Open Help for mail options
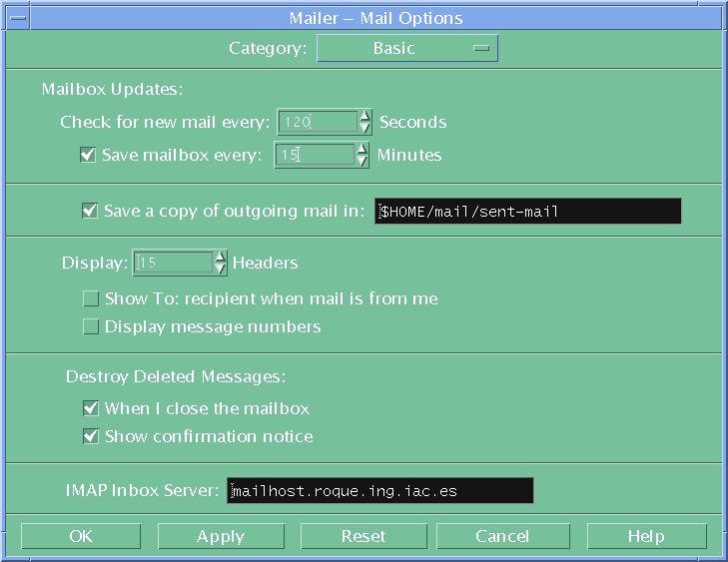Screen dimensions: 728x562 click(x=646, y=536)
